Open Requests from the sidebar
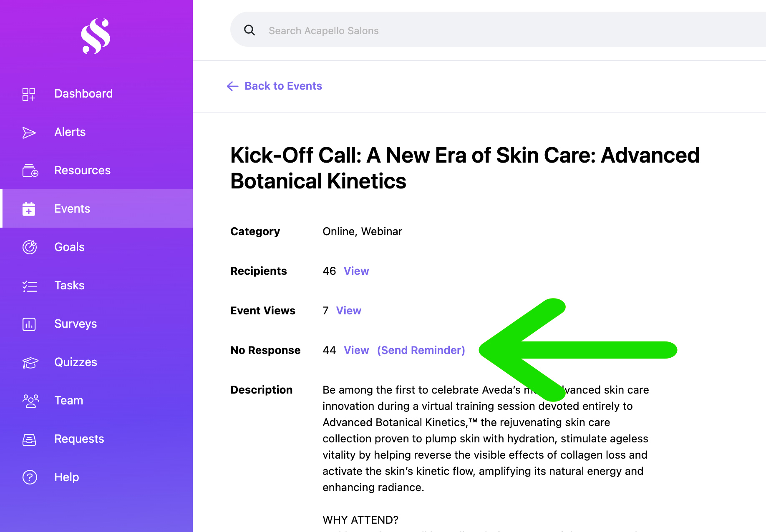 pyautogui.click(x=96, y=439)
